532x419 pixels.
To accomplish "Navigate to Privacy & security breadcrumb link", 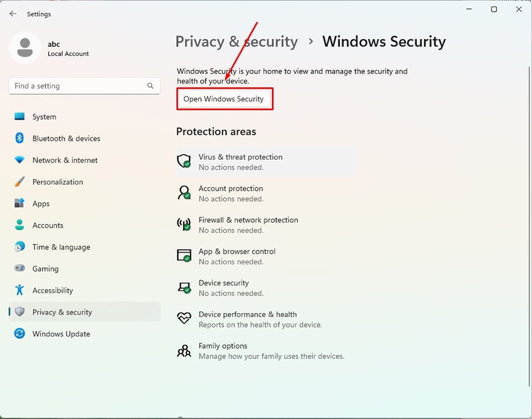I will coord(236,41).
